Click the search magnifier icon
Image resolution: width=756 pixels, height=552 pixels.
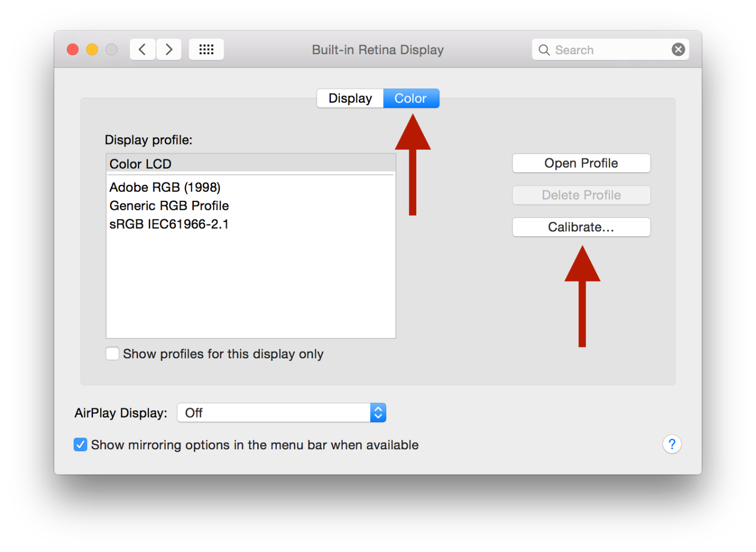tap(544, 50)
